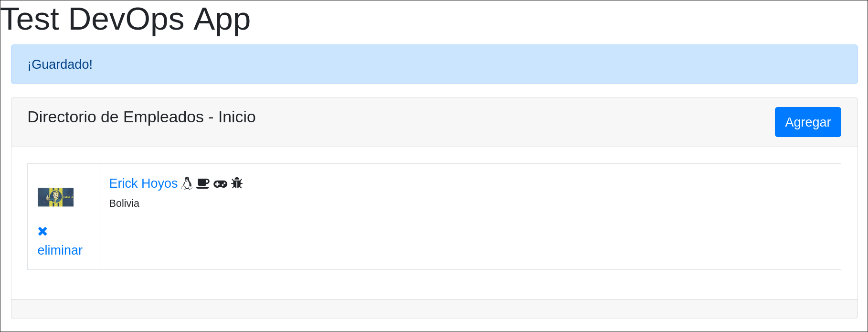
Task: Click empty area of the blue alert banner
Action: coord(477,64)
